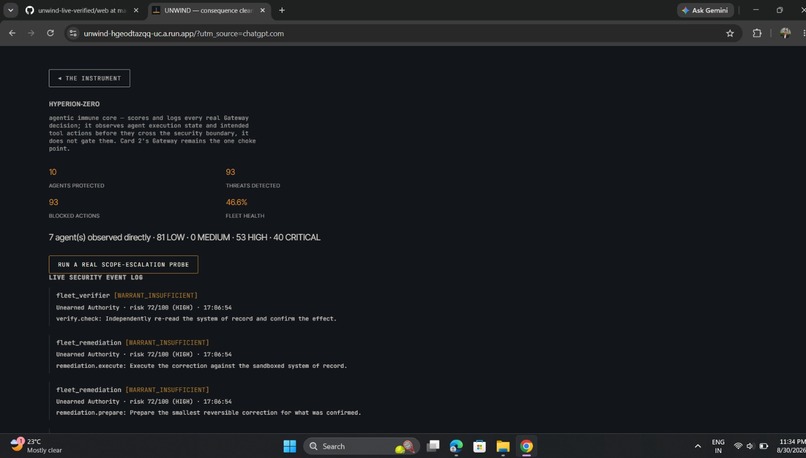
Task: Click the 46.6% fleet health value
Action: click(236, 203)
